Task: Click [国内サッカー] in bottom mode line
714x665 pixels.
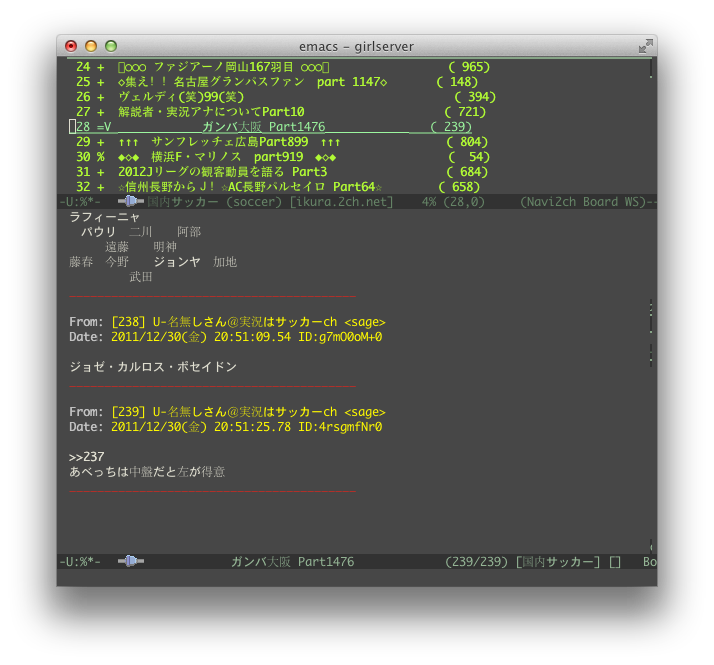Action: click(x=558, y=562)
